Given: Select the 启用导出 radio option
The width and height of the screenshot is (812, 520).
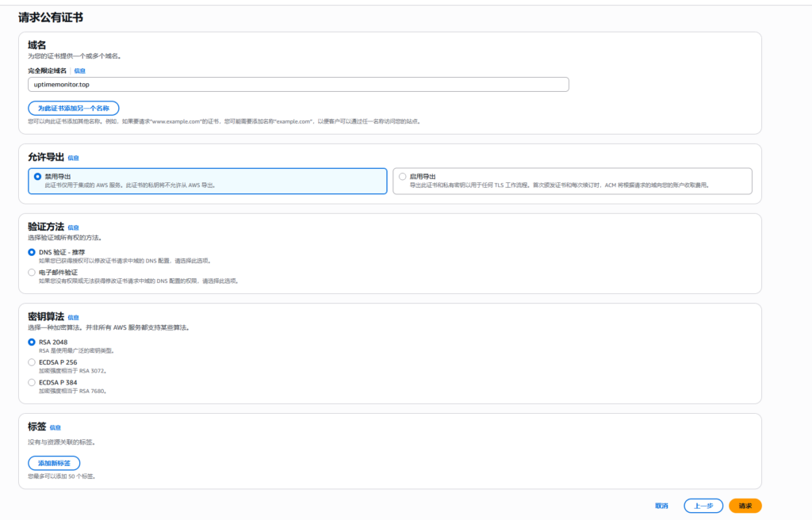Looking at the screenshot, I should pos(403,176).
